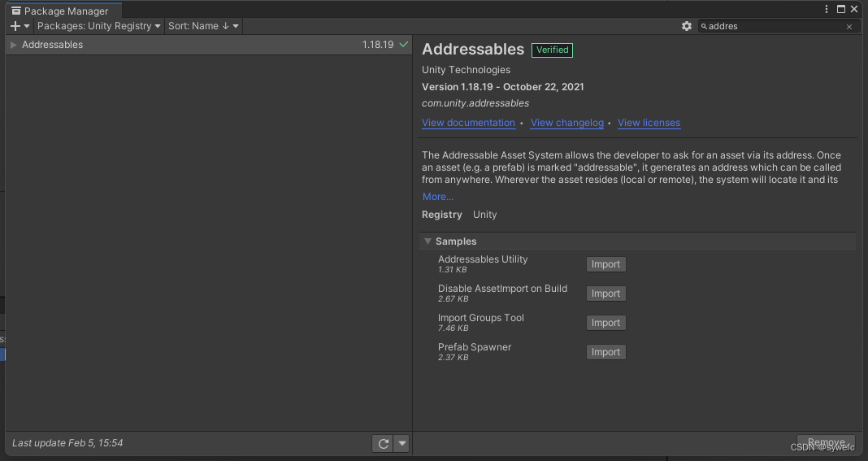Click the version number 1.18.19 in list
The image size is (868, 461).
pos(378,45)
